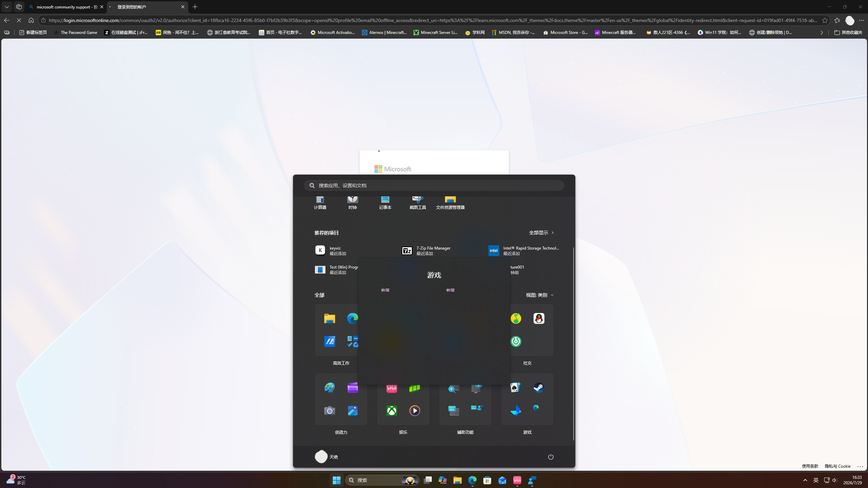The height and width of the screenshot is (488, 868).
Task: Click the Start menu search box
Action: pyautogui.click(x=434, y=186)
